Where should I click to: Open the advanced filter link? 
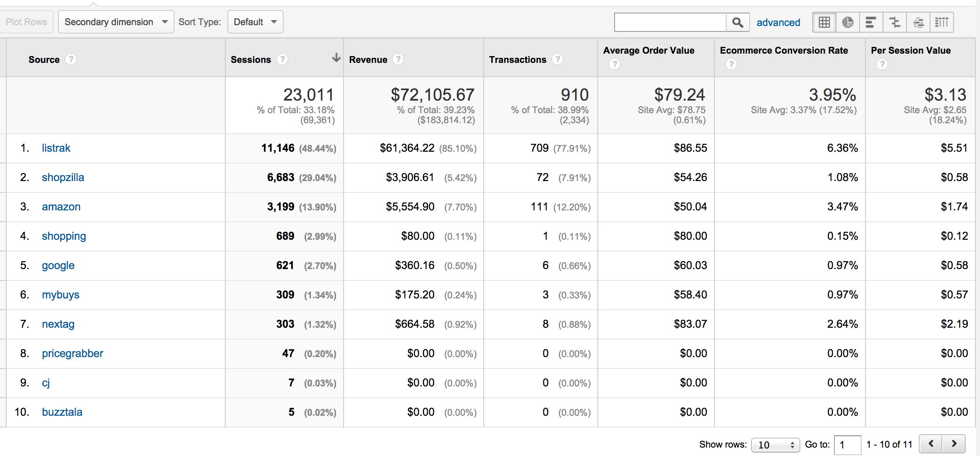click(x=778, y=22)
